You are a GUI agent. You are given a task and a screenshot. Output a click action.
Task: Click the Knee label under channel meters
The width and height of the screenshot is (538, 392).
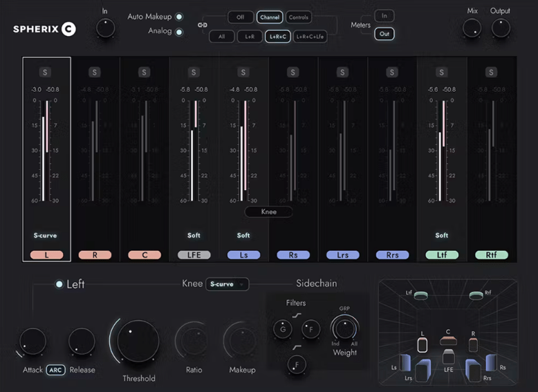click(268, 212)
